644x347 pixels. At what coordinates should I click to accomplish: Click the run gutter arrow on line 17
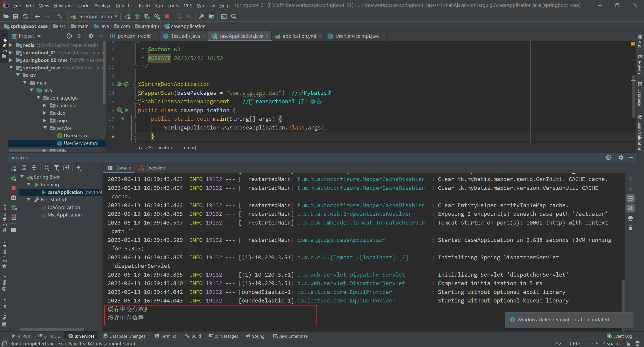[123, 119]
